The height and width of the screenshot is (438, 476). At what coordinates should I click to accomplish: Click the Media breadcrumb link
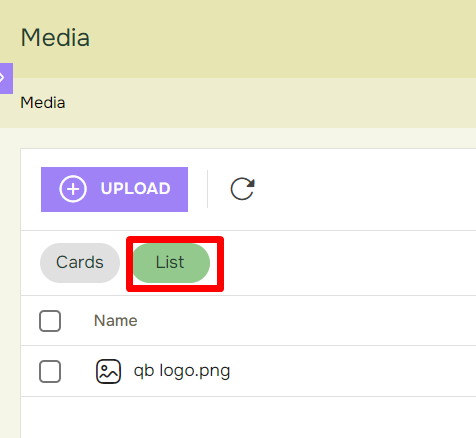click(43, 103)
